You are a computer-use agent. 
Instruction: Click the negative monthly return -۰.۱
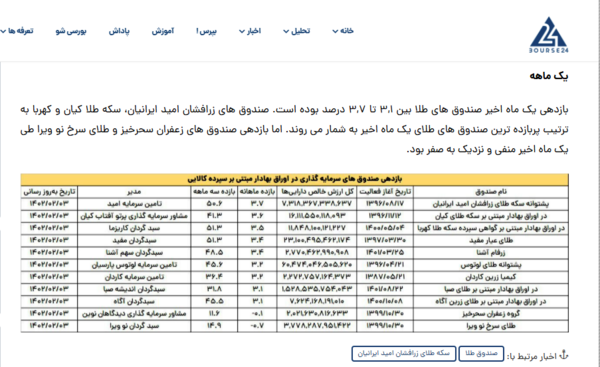[257, 313]
